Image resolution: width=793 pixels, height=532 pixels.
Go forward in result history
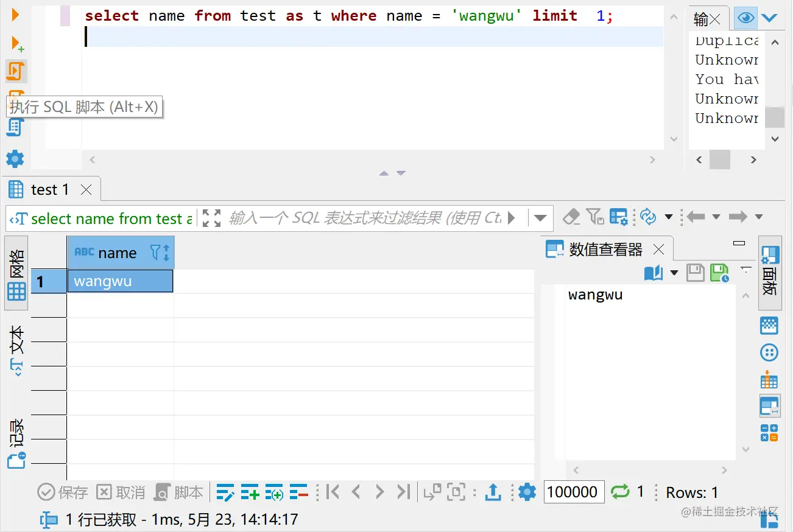(738, 217)
